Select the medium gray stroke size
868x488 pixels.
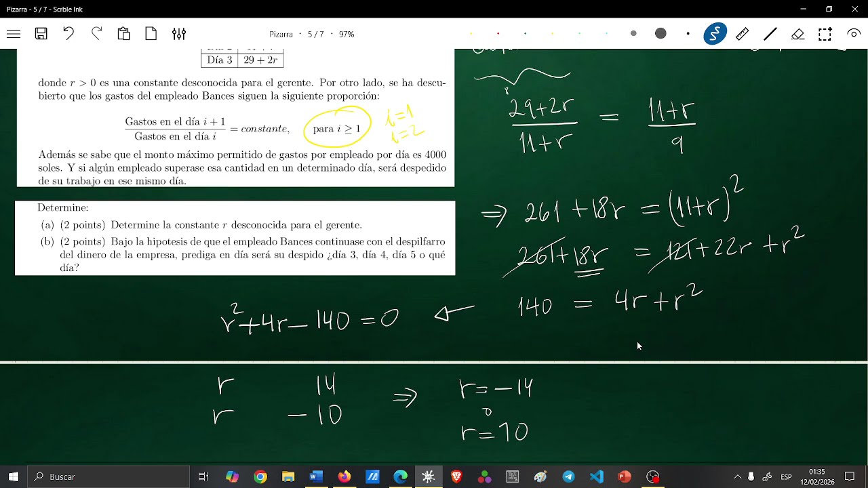[633, 34]
